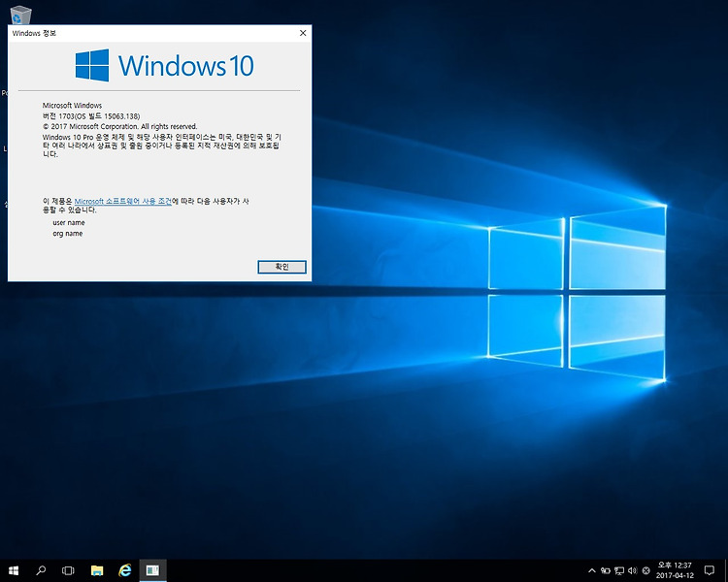Viewport: 728px width, 582px height.
Task: Click the 'user name' text
Action: pos(69,223)
